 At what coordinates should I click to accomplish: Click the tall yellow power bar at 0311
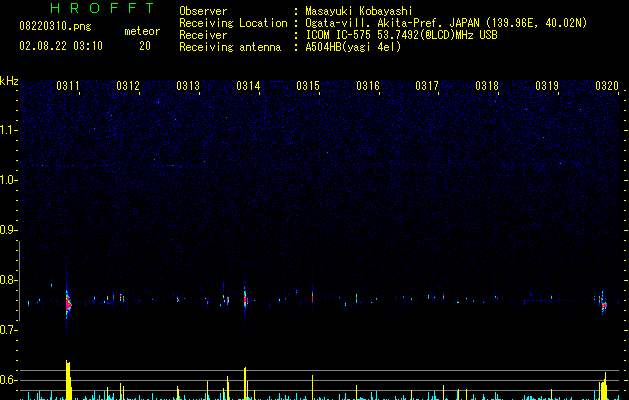(68, 380)
